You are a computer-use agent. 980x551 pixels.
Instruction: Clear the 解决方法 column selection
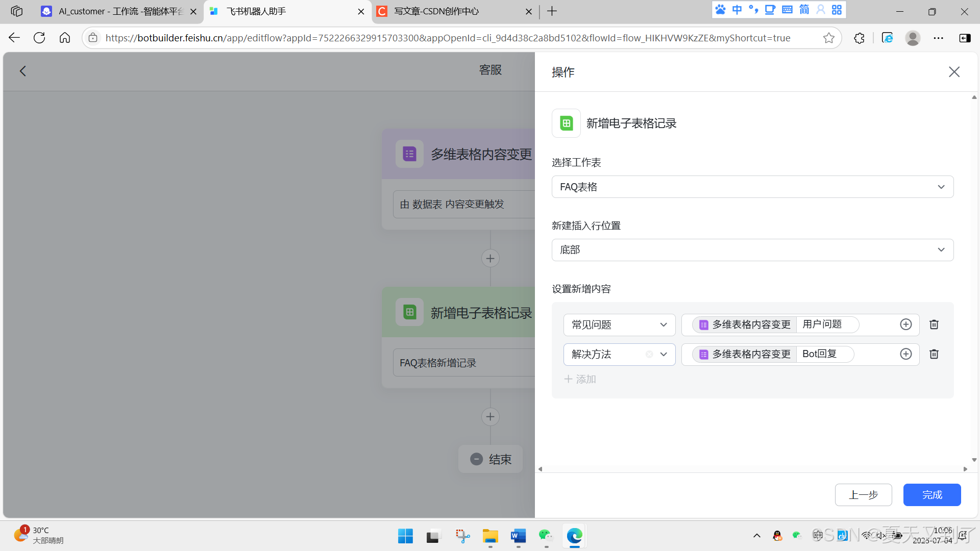[649, 354]
